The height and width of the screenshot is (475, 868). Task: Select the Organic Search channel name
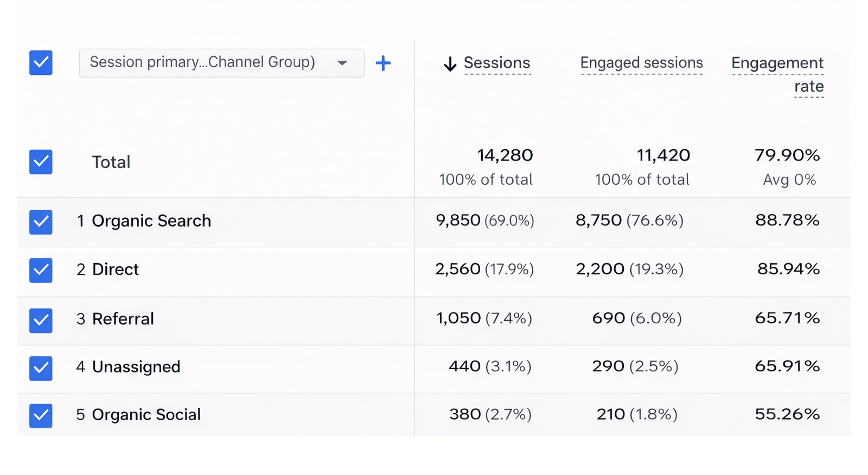click(x=151, y=221)
